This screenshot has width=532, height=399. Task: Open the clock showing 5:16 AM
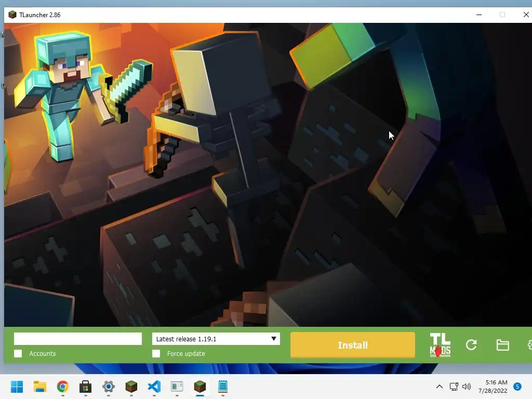[493, 387]
